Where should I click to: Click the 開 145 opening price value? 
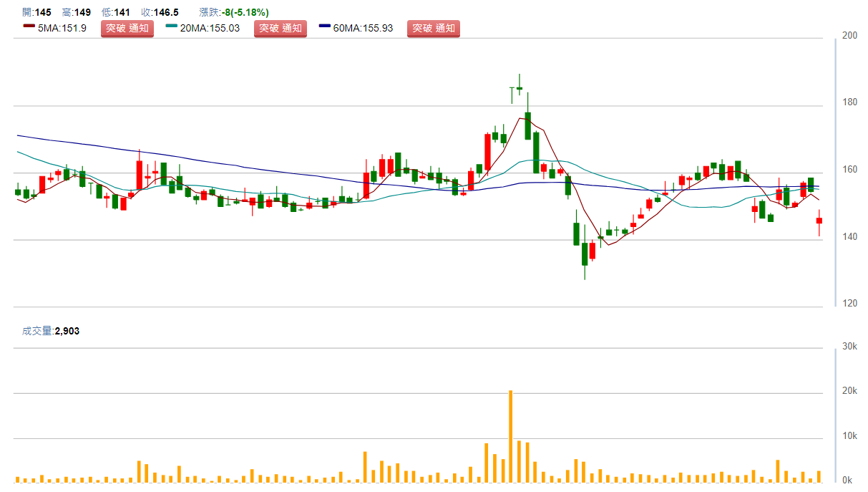click(x=36, y=12)
